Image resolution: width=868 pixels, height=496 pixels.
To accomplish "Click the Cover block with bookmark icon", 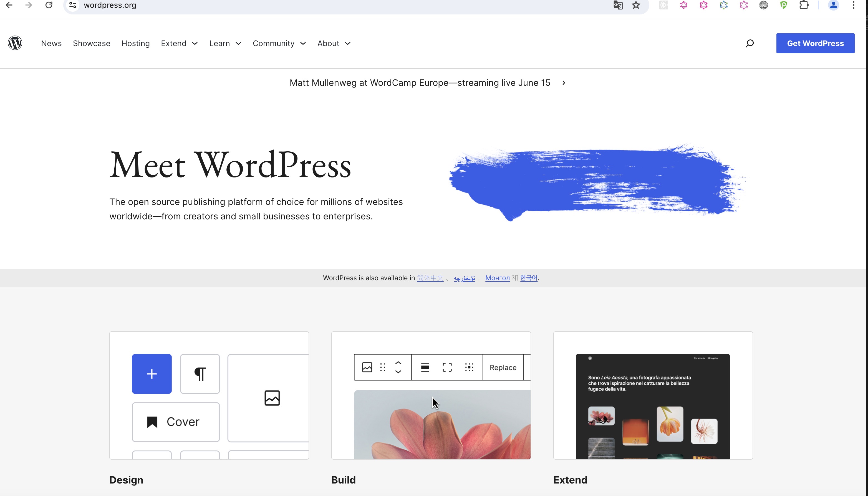I will (x=176, y=422).
